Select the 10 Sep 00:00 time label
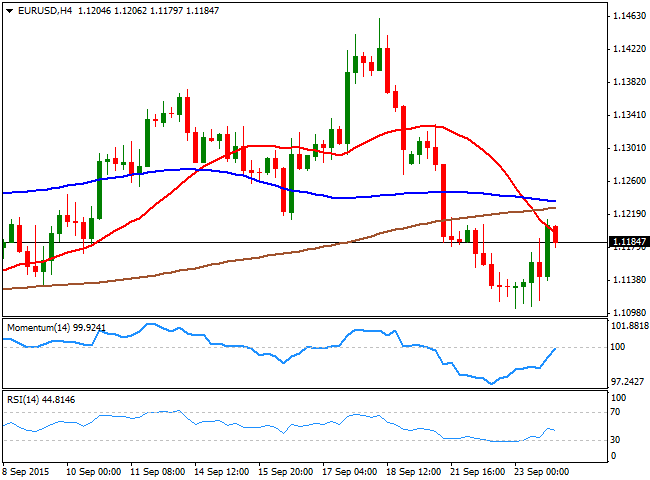The height and width of the screenshot is (480, 650). point(94,472)
